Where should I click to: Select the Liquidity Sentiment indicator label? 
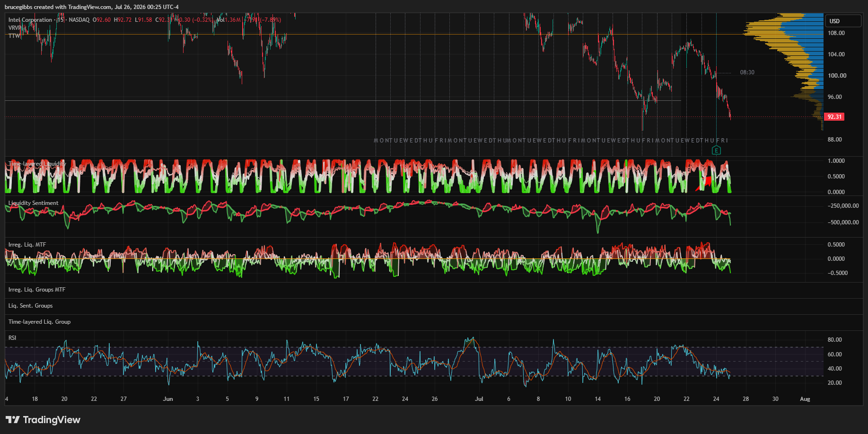[34, 203]
